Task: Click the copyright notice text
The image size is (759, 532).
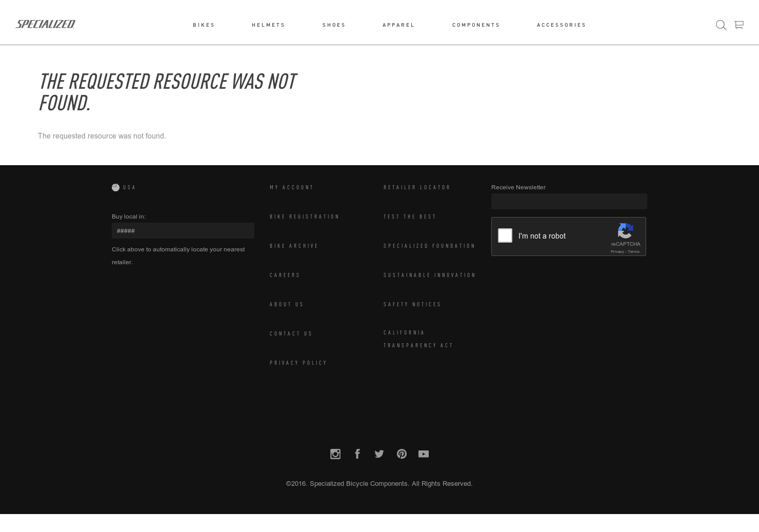Action: click(x=379, y=484)
